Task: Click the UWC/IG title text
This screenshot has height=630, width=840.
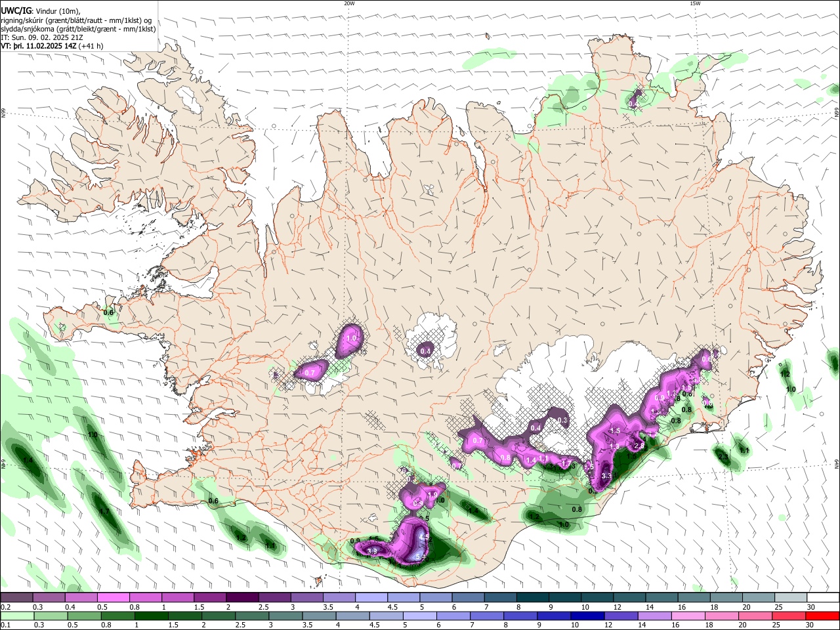Action: (x=16, y=10)
